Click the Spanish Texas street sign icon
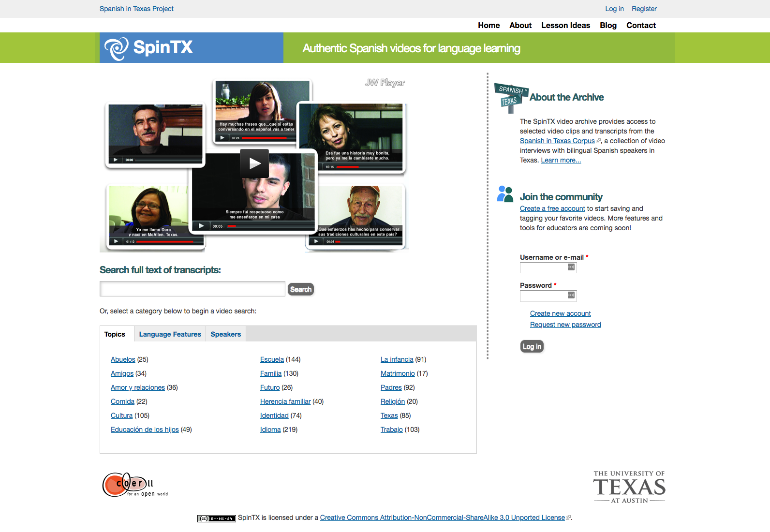The height and width of the screenshot is (532, 770). (511, 98)
